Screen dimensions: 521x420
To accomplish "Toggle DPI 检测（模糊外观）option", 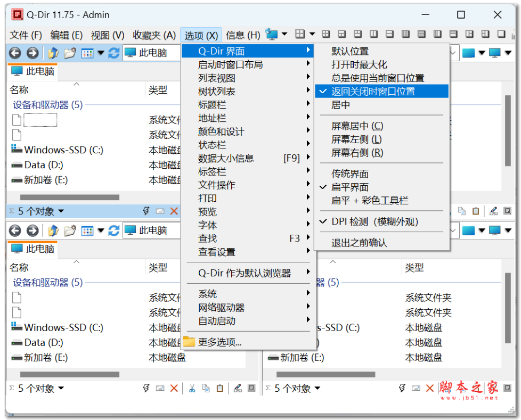I will click(382, 221).
